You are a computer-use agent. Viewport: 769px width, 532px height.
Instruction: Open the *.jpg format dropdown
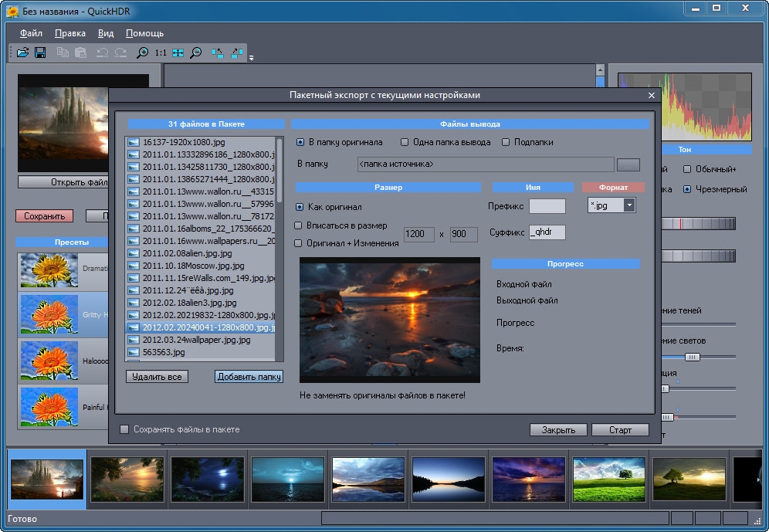[629, 205]
